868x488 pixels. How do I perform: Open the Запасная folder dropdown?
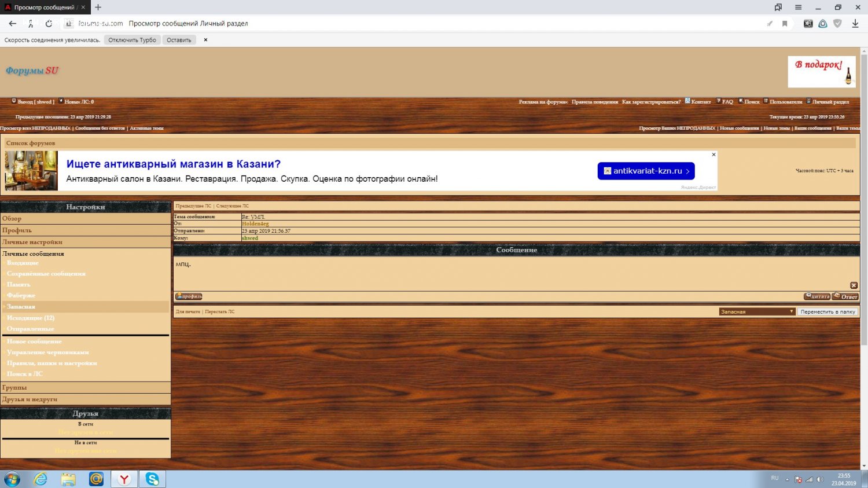click(757, 311)
